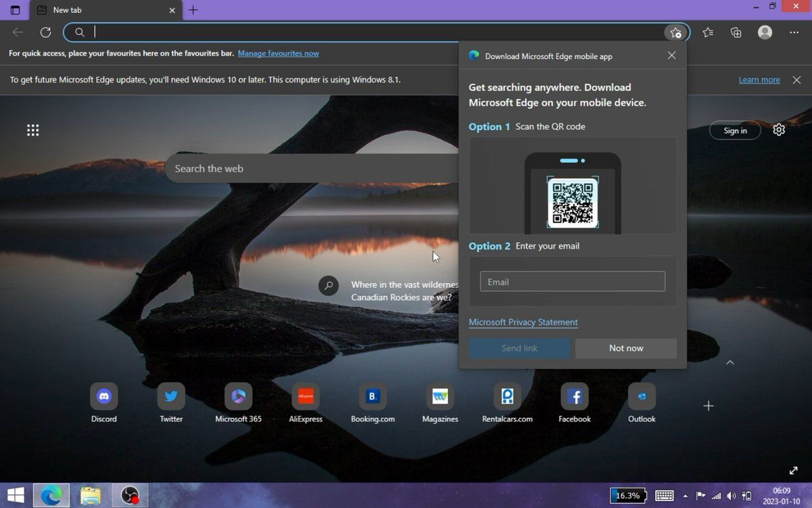
Task: Open the apps grid launcher
Action: point(32,130)
